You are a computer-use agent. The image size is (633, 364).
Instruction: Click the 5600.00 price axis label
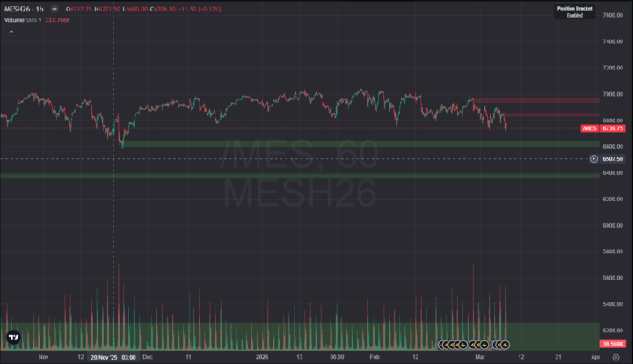[x=613, y=278]
